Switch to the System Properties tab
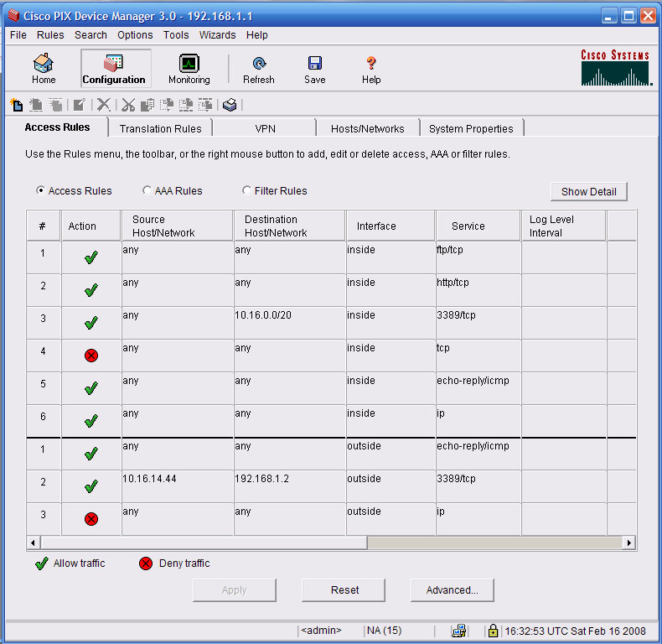 471,128
